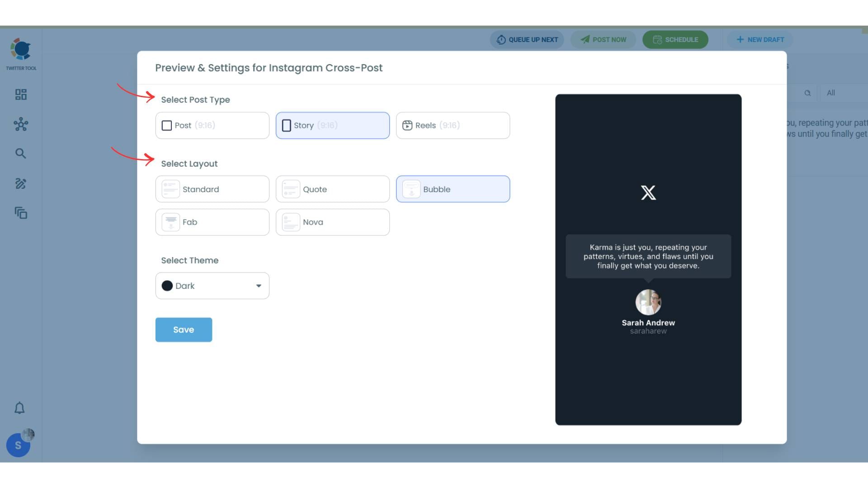Select the copy/drafts stack icon in sidebar

pyautogui.click(x=20, y=213)
